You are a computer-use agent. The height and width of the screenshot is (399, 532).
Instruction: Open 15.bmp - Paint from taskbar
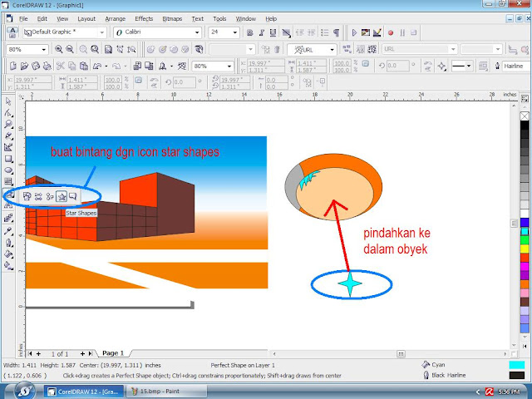pyautogui.click(x=166, y=392)
